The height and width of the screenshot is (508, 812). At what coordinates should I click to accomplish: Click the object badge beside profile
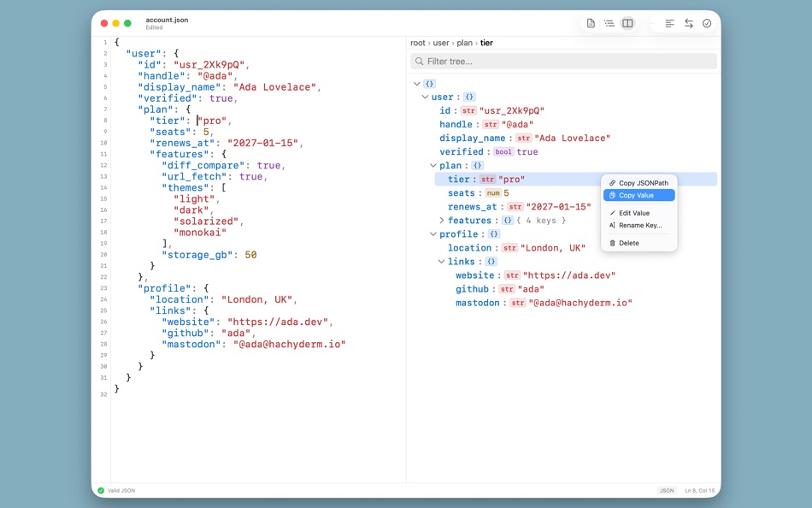pyautogui.click(x=494, y=234)
